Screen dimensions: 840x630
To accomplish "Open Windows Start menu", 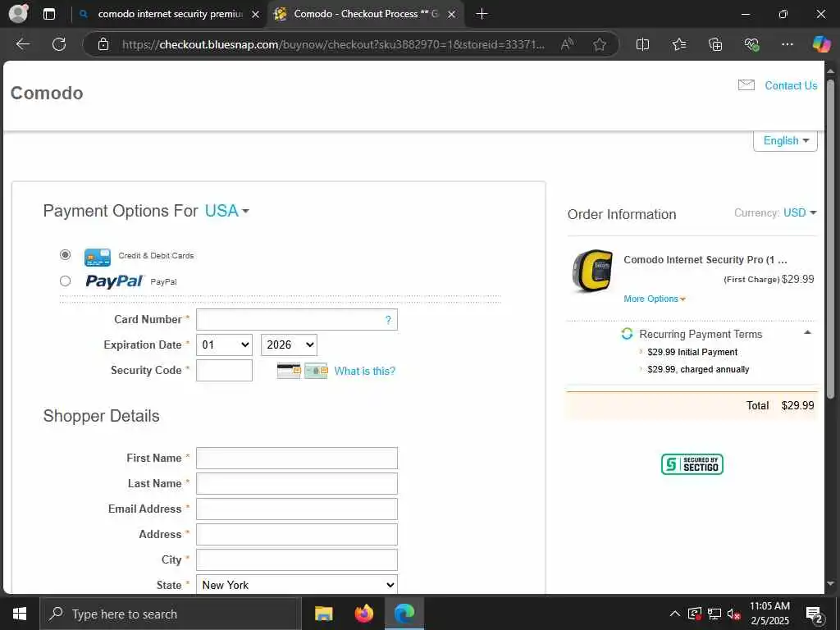I will [x=20, y=614].
